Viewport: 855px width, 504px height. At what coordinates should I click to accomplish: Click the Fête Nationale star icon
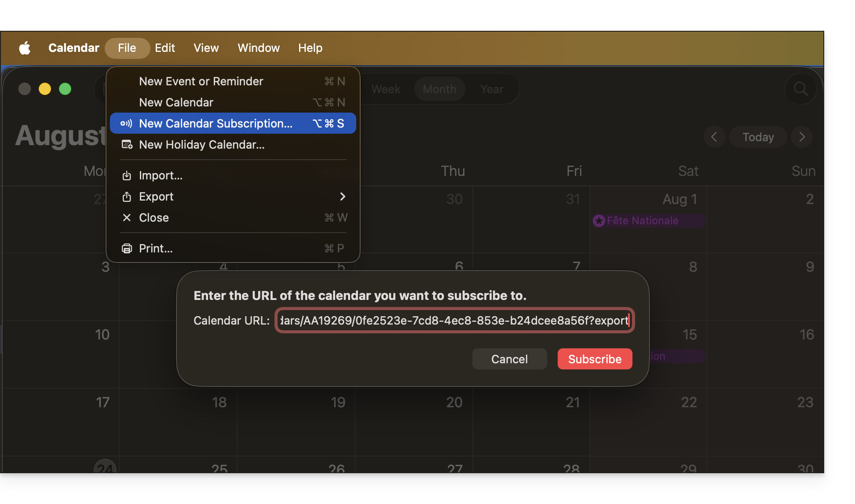click(x=599, y=221)
